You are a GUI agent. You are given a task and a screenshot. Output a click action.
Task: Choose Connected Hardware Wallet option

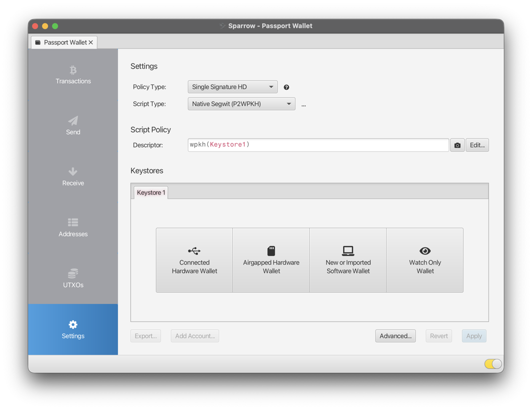194,260
